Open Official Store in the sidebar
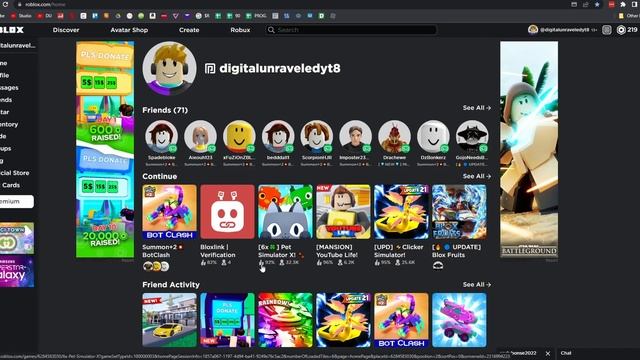 tap(15, 173)
